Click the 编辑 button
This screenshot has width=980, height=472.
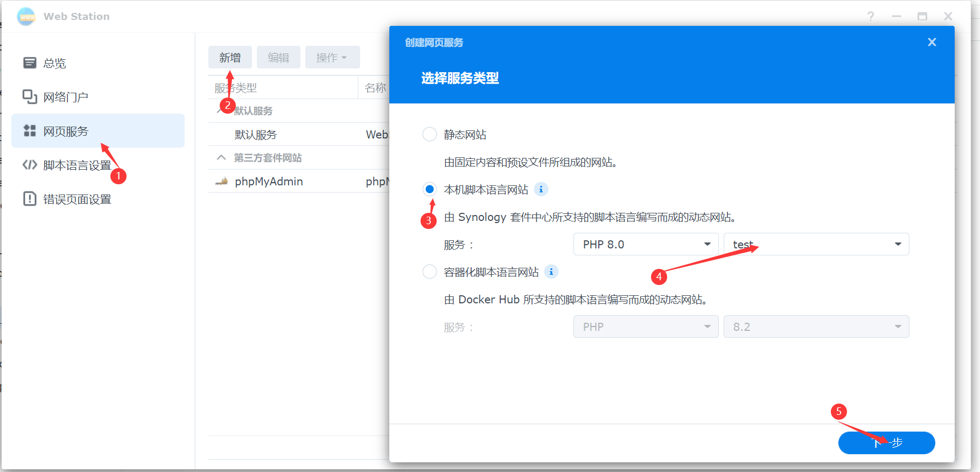[278, 57]
